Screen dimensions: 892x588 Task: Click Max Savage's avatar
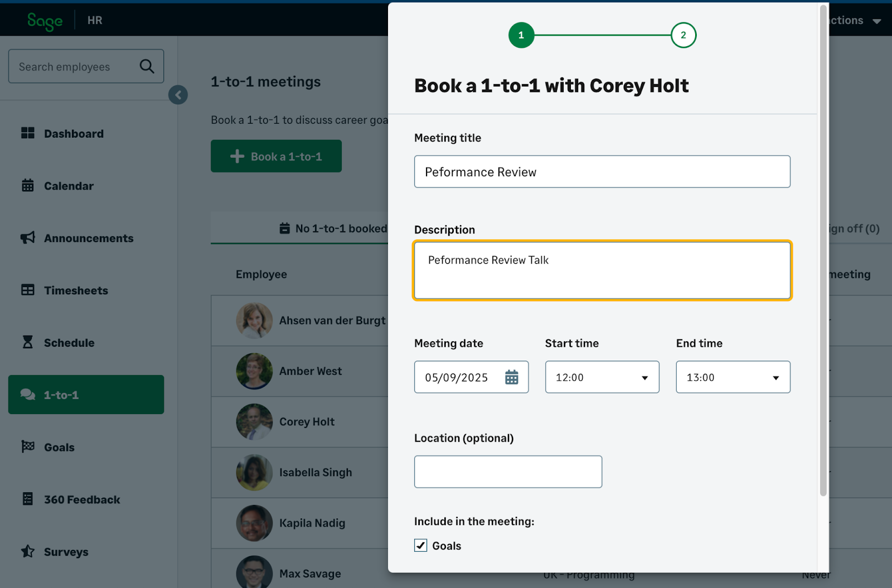[x=254, y=573]
